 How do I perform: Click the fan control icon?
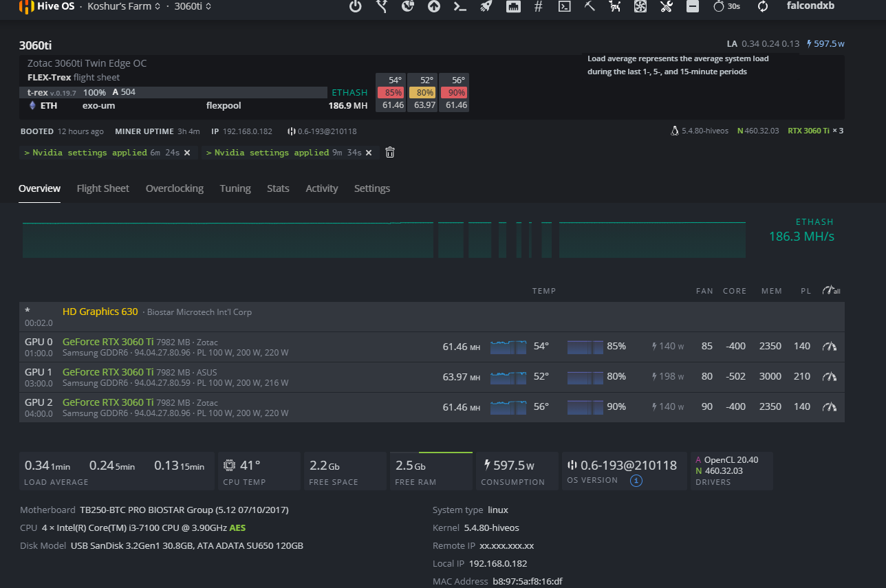[x=640, y=6]
